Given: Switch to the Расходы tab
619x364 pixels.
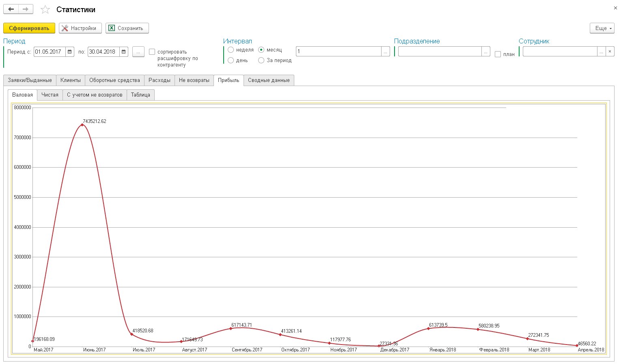Looking at the screenshot, I should (x=160, y=80).
